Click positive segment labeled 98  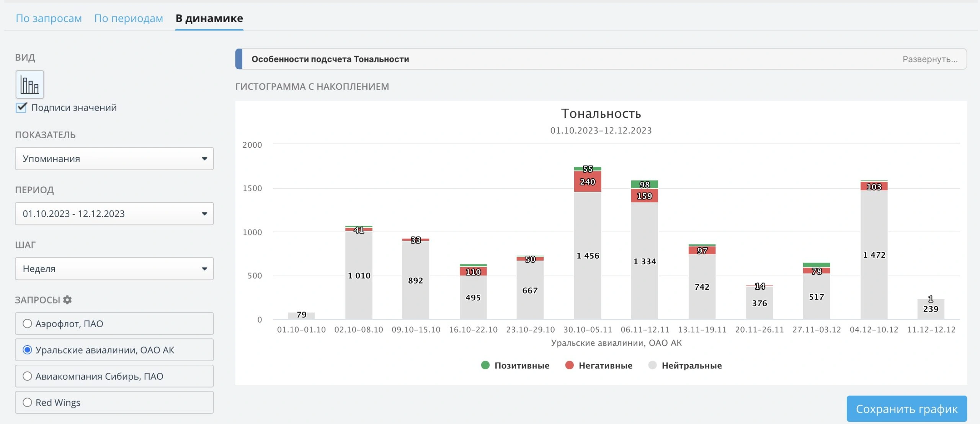click(x=645, y=184)
